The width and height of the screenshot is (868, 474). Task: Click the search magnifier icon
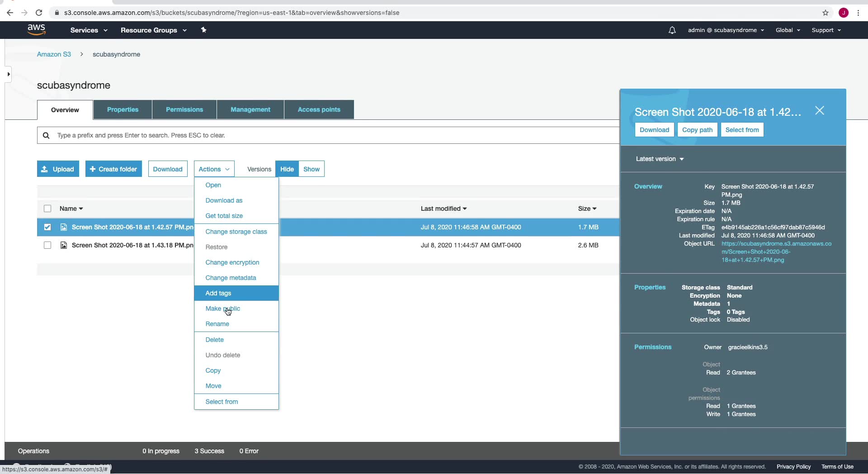(x=46, y=135)
